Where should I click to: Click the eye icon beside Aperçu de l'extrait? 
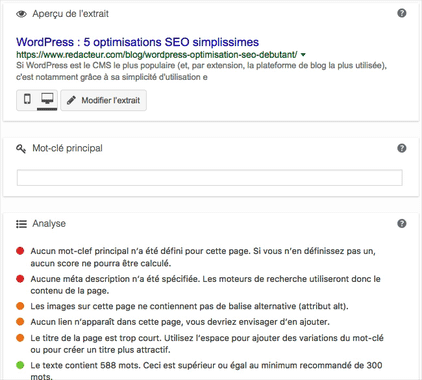21,14
